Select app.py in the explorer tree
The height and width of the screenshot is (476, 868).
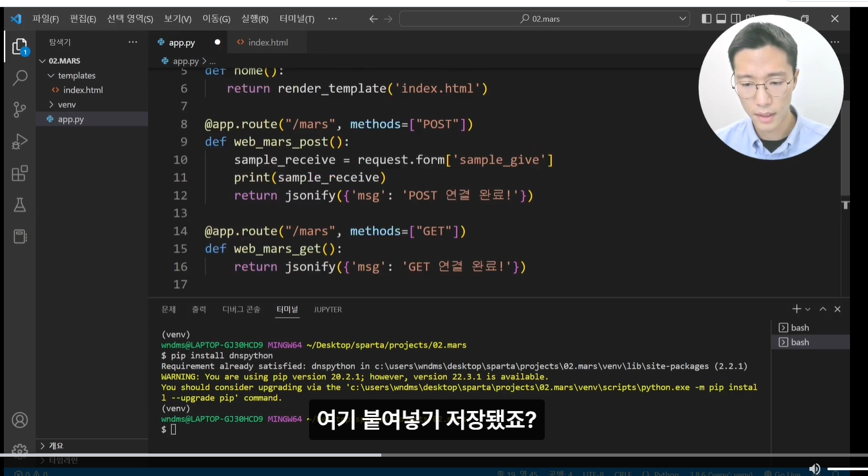[91, 119]
